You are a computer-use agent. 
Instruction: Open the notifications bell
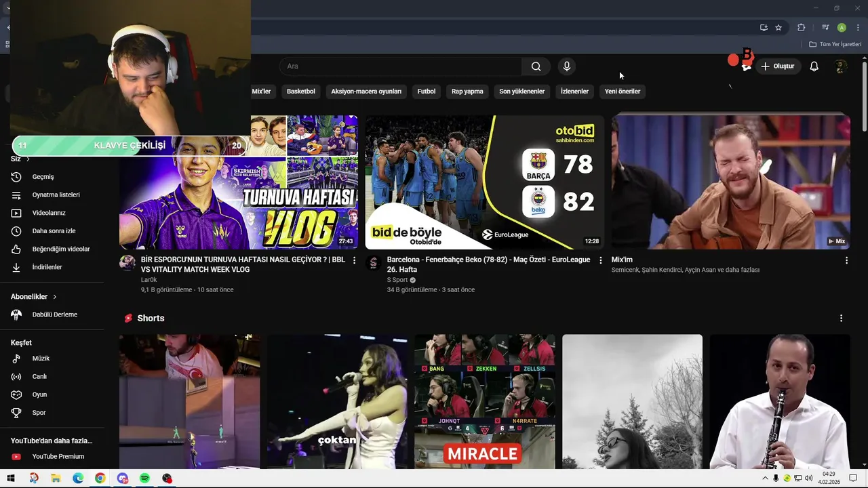pyautogui.click(x=814, y=66)
